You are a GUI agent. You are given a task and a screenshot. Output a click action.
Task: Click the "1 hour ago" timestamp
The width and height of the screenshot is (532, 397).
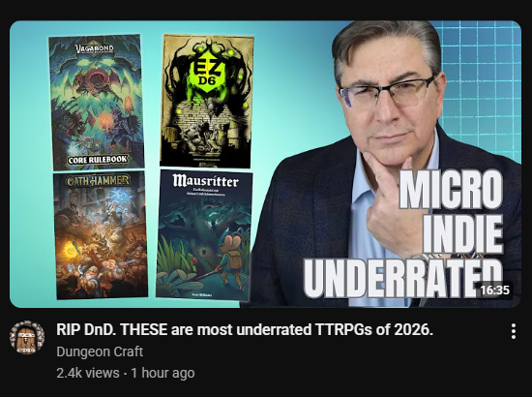click(x=163, y=373)
